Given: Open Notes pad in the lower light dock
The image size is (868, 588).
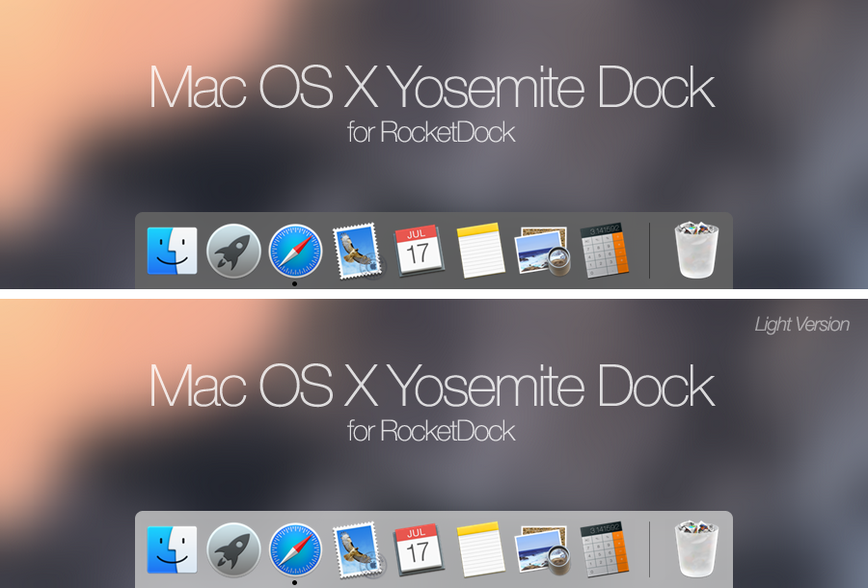Looking at the screenshot, I should (x=480, y=548).
